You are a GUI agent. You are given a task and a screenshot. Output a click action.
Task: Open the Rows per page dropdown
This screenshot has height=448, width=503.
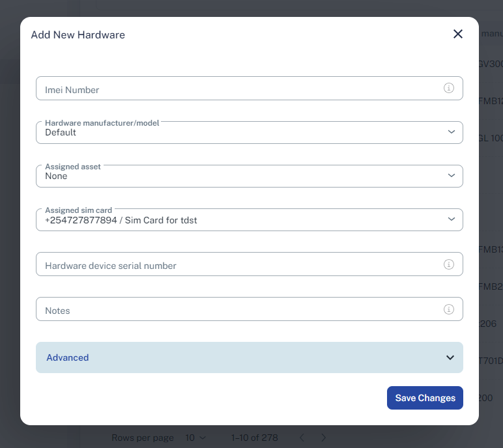tap(195, 438)
